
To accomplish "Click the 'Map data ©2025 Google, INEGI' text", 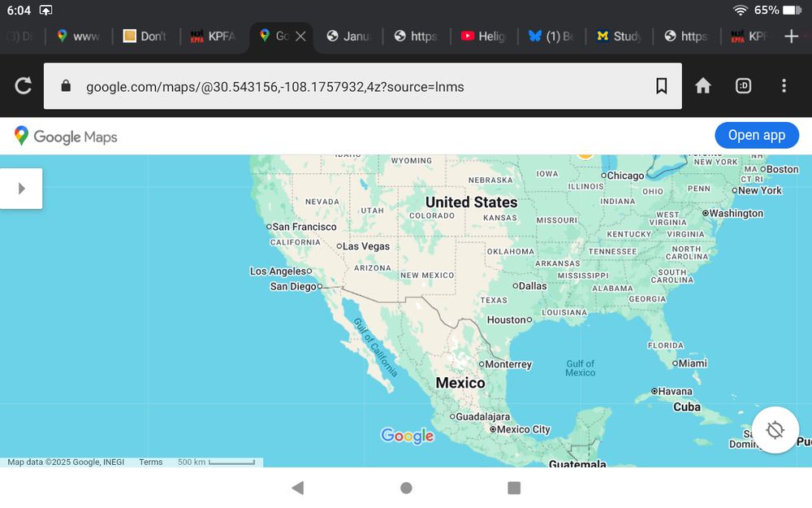I will [x=66, y=462].
